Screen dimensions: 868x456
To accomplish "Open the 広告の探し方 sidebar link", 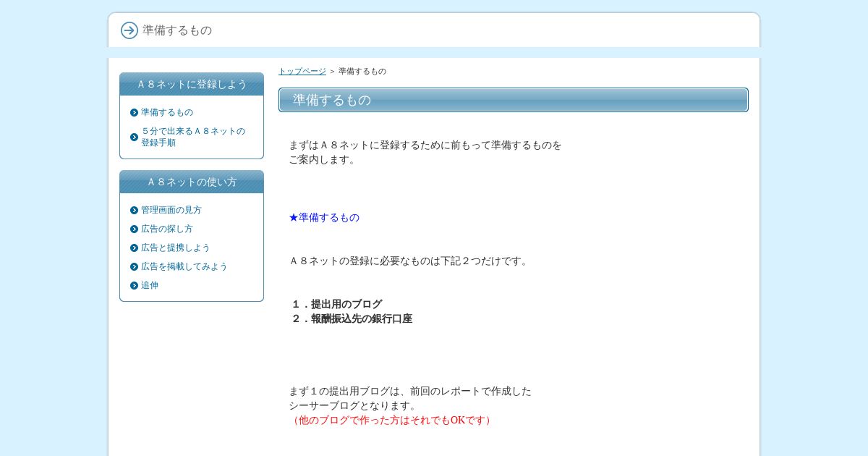I will tap(167, 229).
